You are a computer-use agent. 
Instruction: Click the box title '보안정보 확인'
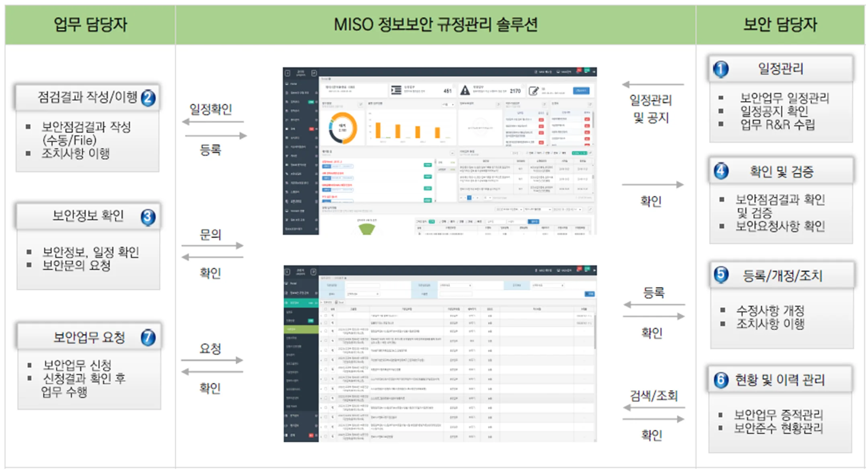88,216
